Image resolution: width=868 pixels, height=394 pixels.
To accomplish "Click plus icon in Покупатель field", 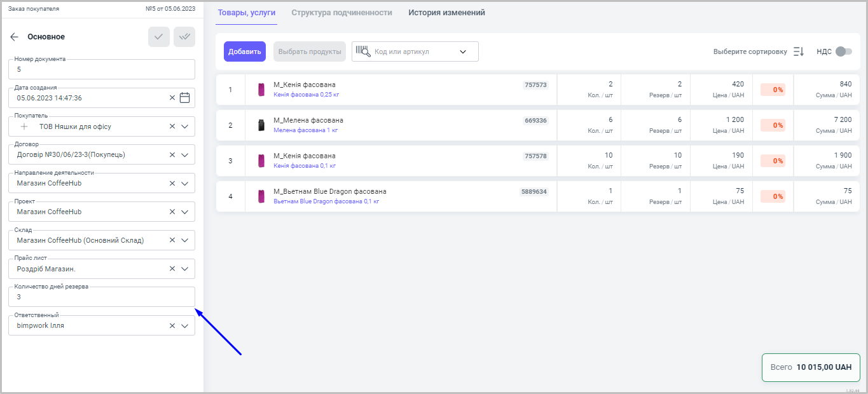I will pos(24,126).
